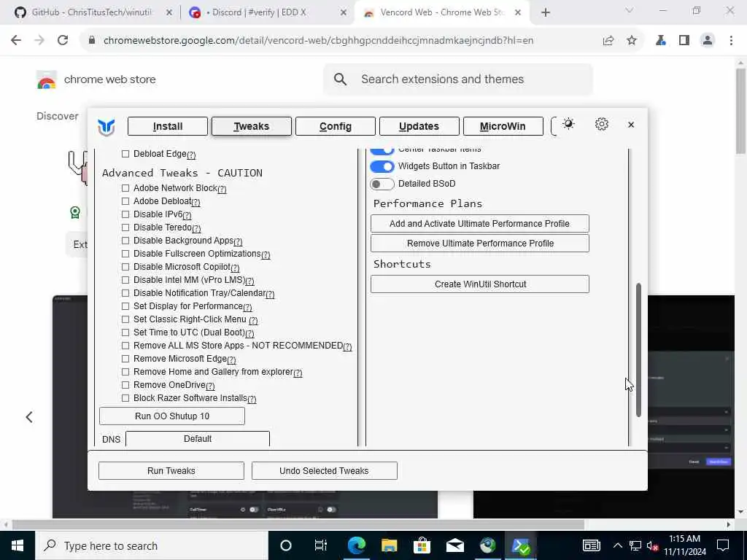Click Windows taskbar search box
Image resolution: width=747 pixels, height=560 pixels.
click(152, 545)
